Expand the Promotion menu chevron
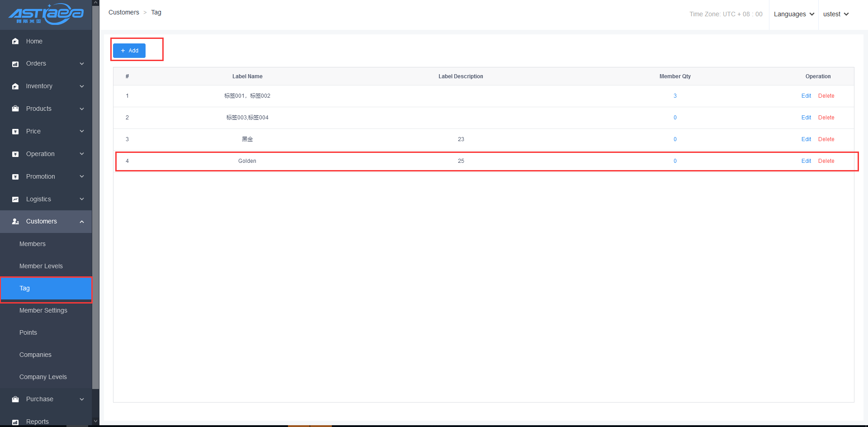This screenshot has width=868, height=427. 82,176
